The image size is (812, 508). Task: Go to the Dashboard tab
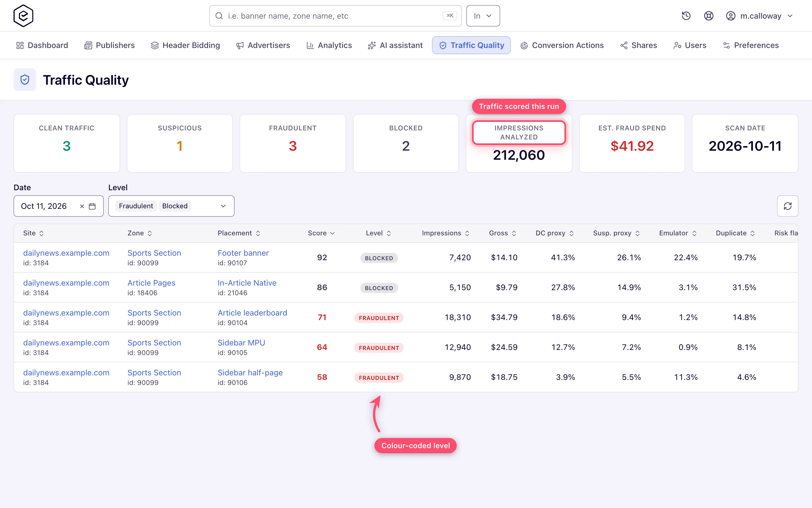[42, 45]
